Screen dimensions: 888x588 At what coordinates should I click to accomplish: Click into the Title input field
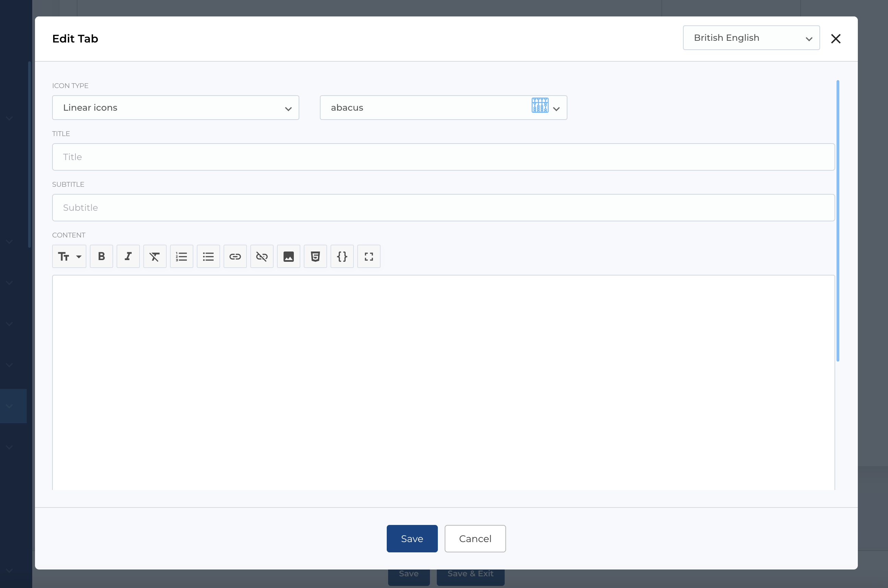443,157
